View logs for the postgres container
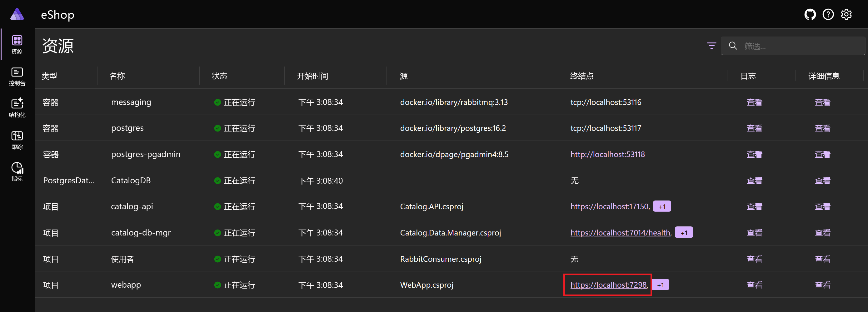Viewport: 868px width, 312px height. [755, 128]
